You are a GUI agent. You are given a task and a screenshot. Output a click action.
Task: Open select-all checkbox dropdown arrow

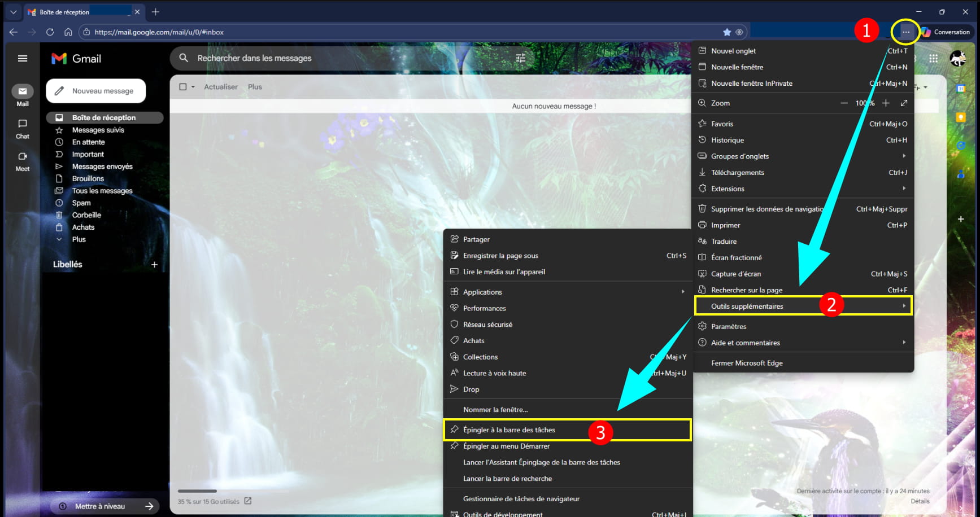(193, 87)
